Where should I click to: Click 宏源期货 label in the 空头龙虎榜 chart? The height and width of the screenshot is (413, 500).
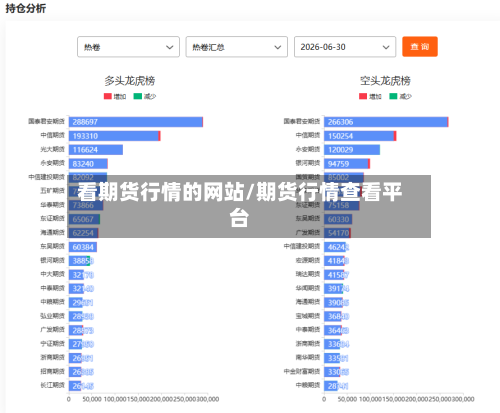tap(308, 260)
